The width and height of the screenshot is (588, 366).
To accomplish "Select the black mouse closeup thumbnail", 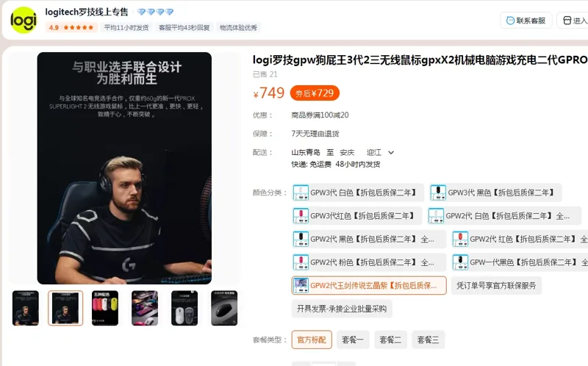I will click(x=224, y=308).
